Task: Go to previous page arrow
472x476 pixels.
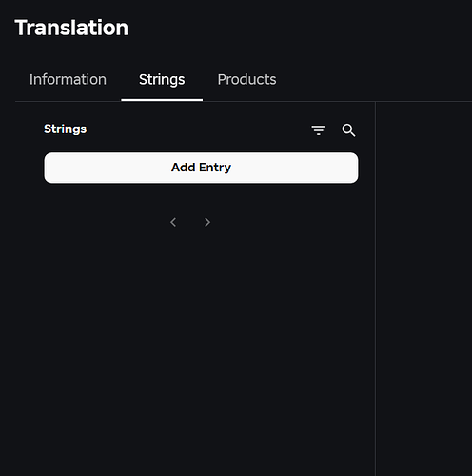Action: [173, 222]
